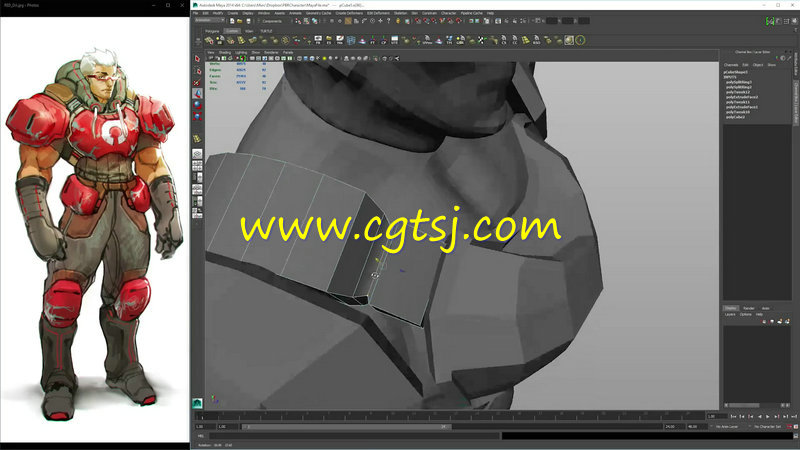Screen dimensions: 800x450
Task: Click the Open Scene folder icon
Action: coord(240,21)
